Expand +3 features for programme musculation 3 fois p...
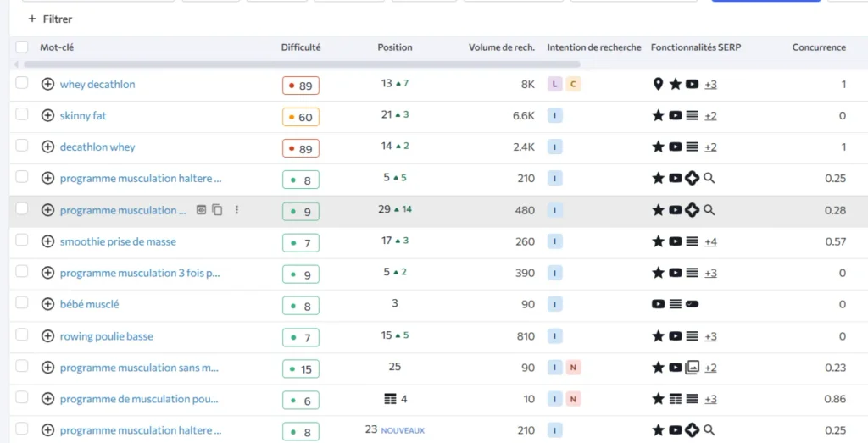The height and width of the screenshot is (443, 868). coord(711,274)
